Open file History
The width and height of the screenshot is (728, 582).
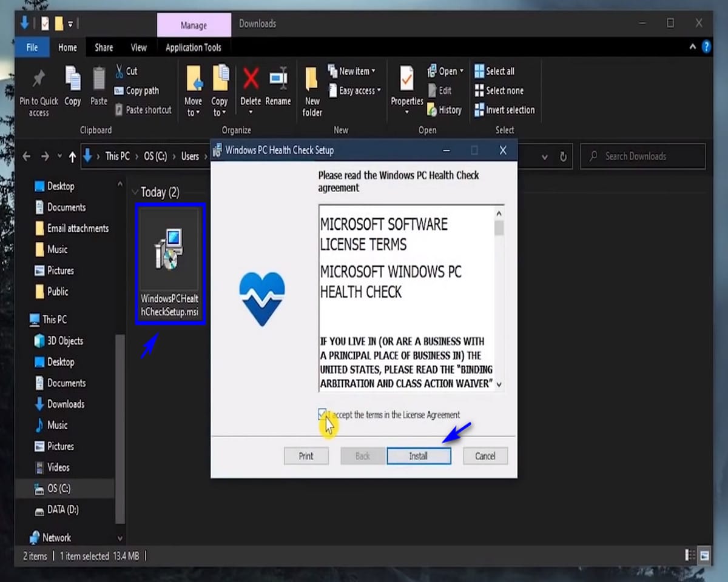point(445,110)
